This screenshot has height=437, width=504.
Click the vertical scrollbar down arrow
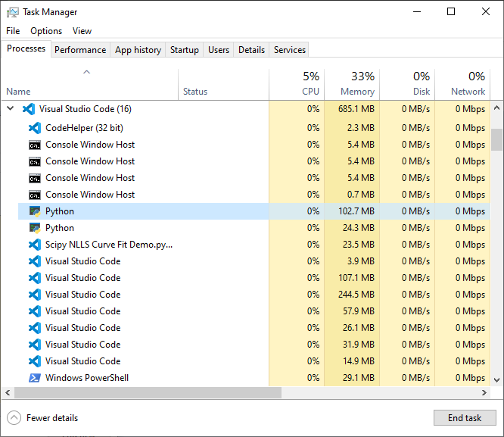[496, 379]
